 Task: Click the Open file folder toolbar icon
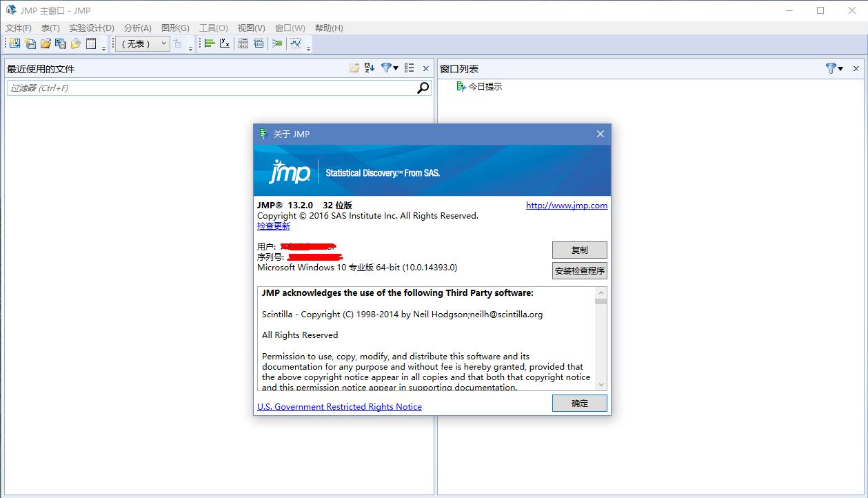[46, 43]
